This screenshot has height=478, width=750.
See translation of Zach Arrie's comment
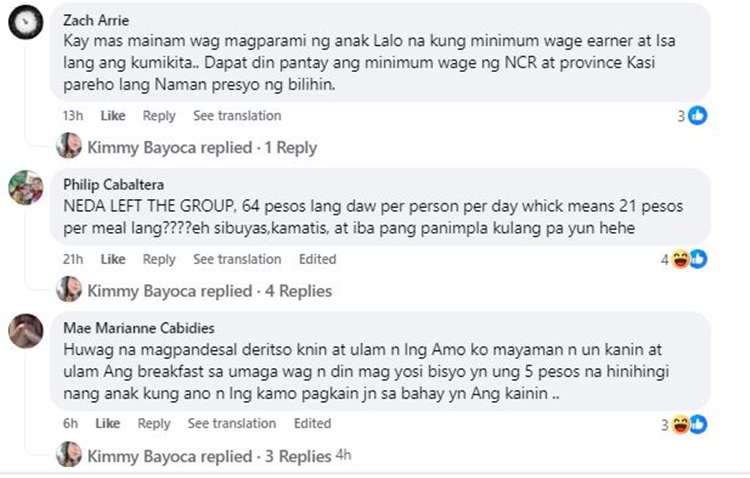pyautogui.click(x=237, y=116)
